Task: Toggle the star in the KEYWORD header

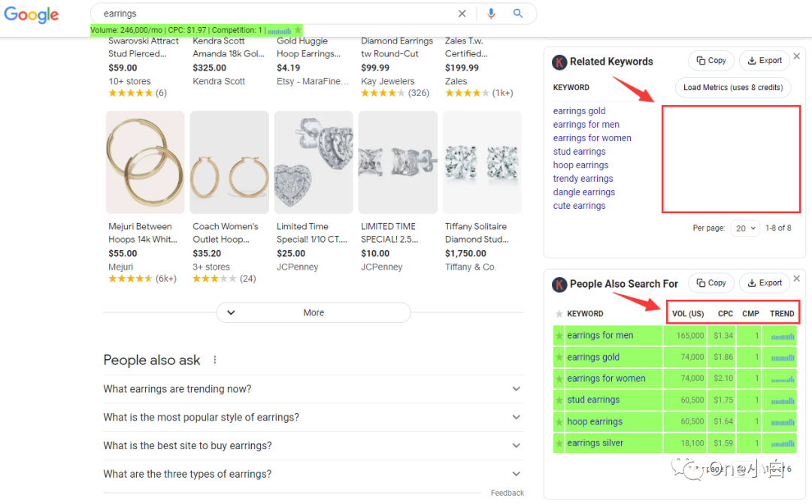Action: coord(559,313)
